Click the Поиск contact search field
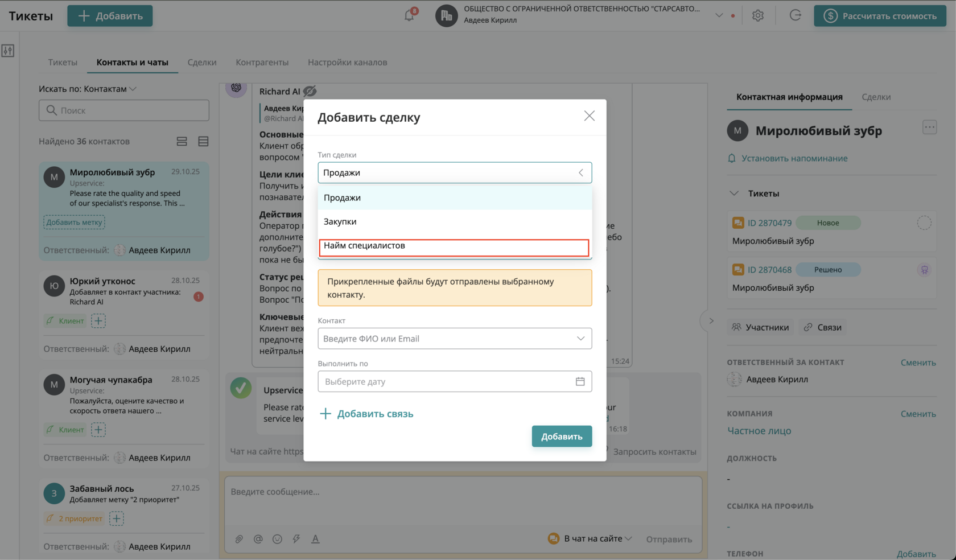This screenshot has height=560, width=956. [124, 110]
